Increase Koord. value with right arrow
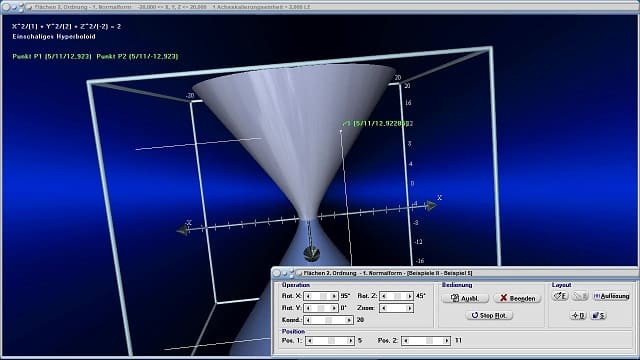This screenshot has width=640, height=360. (349, 320)
